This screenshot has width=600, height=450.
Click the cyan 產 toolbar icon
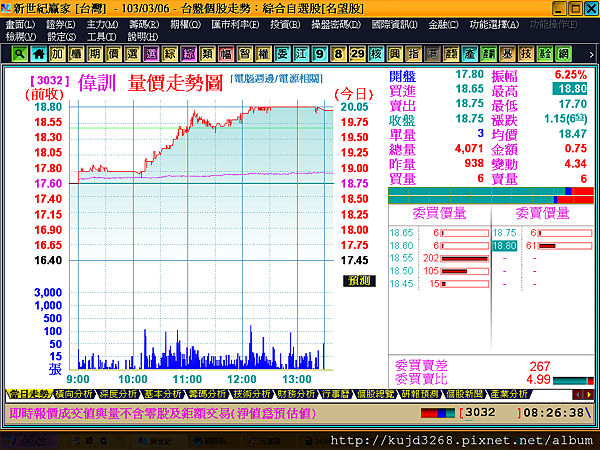pos(470,54)
